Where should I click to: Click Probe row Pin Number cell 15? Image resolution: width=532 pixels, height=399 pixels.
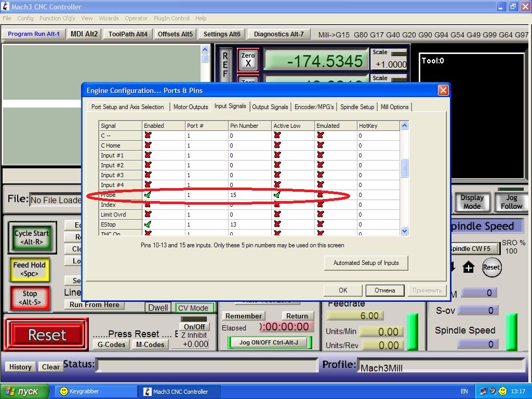tap(250, 195)
